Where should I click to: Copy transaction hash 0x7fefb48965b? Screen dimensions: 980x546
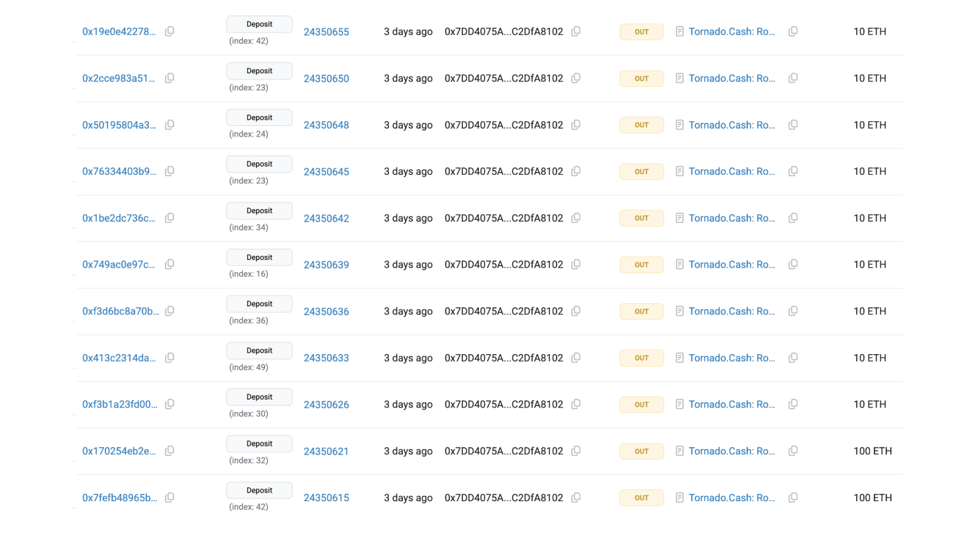point(169,498)
